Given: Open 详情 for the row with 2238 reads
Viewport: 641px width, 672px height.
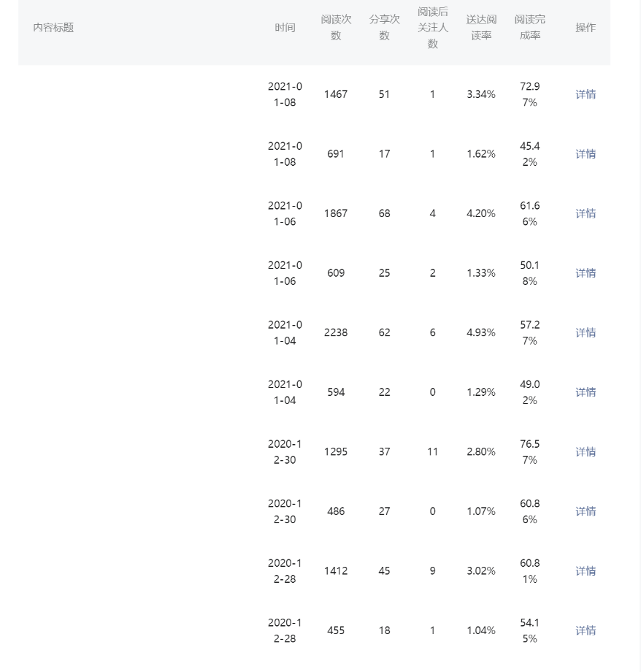Looking at the screenshot, I should pyautogui.click(x=586, y=332).
